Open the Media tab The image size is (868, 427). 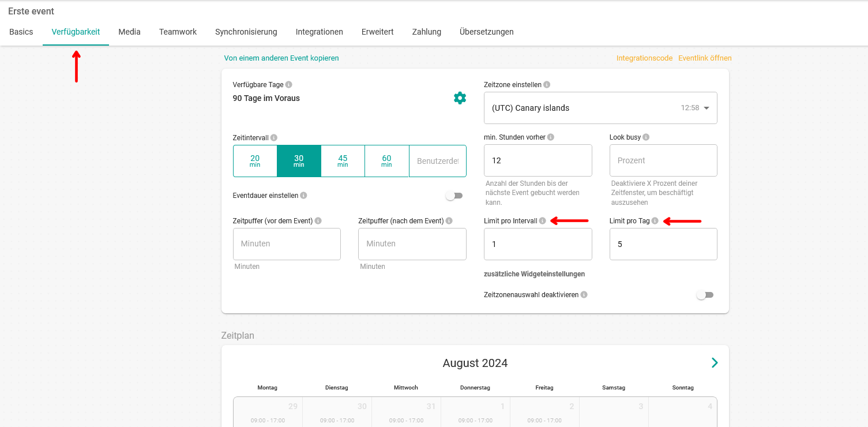pyautogui.click(x=129, y=32)
